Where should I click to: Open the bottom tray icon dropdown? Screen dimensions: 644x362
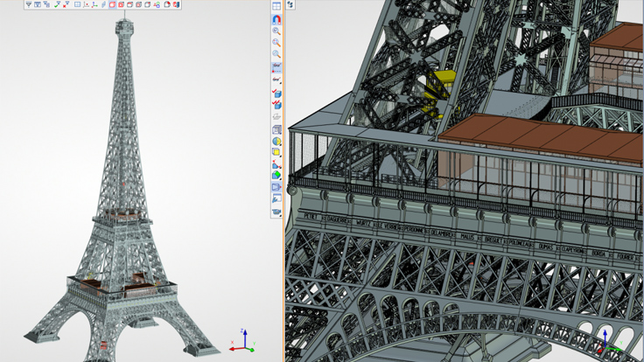point(276,212)
